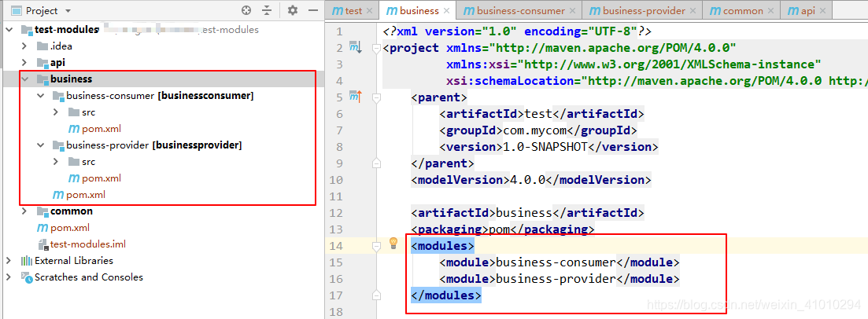Fold the modules tag on line 14
868x319 pixels.
[376, 246]
